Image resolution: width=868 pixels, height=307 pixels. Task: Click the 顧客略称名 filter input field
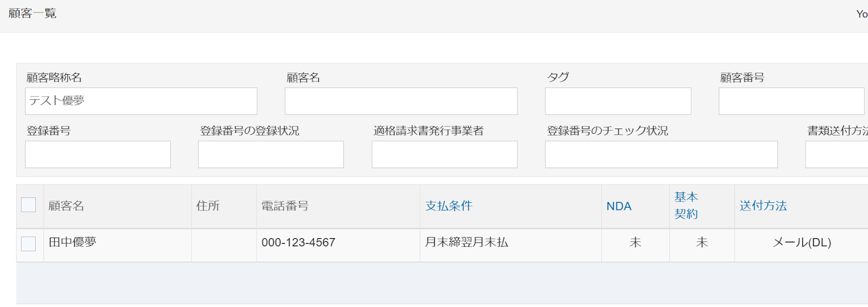[141, 101]
